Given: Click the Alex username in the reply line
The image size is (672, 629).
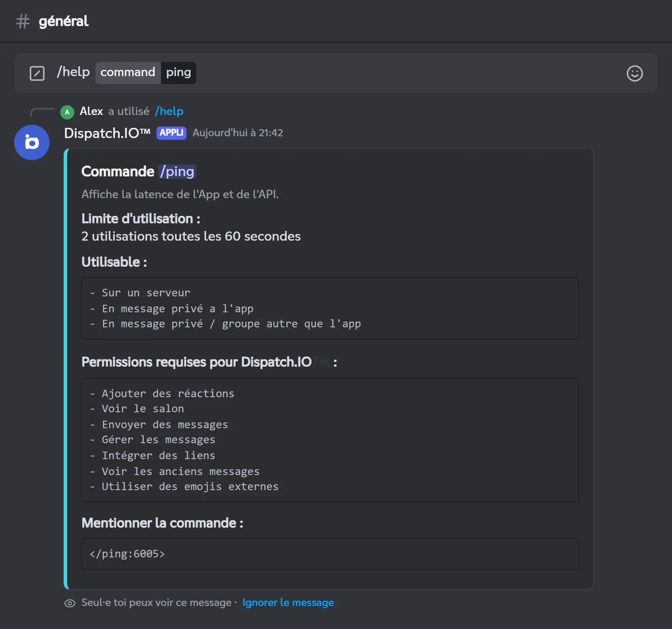Looking at the screenshot, I should coord(91,111).
